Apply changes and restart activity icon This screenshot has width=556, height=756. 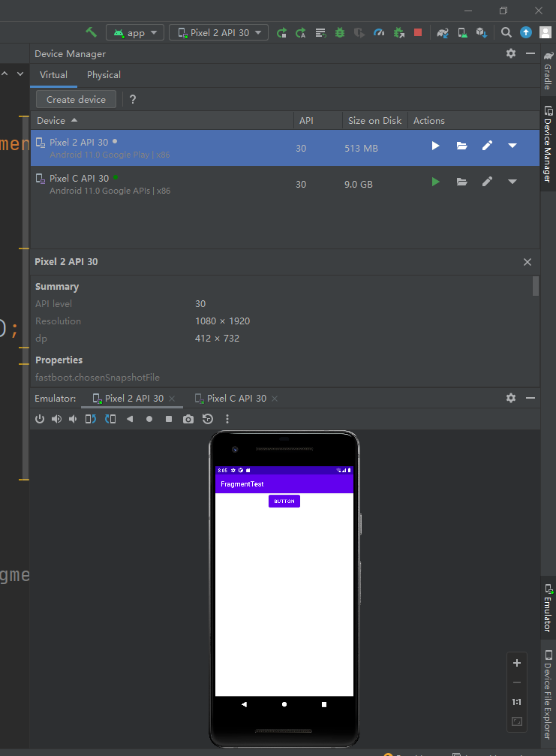point(301,32)
